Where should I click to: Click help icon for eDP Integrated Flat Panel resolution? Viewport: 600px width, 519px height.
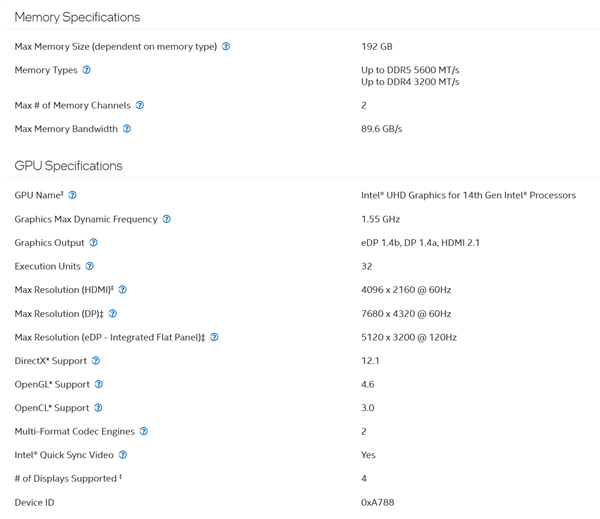click(x=214, y=337)
